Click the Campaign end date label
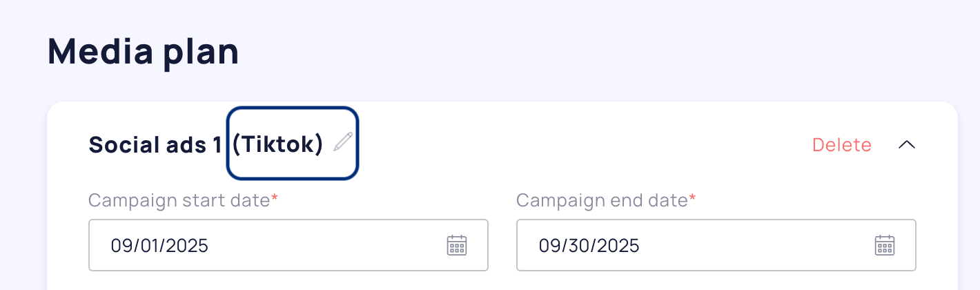Viewport: 980px width, 290px height. click(x=601, y=200)
